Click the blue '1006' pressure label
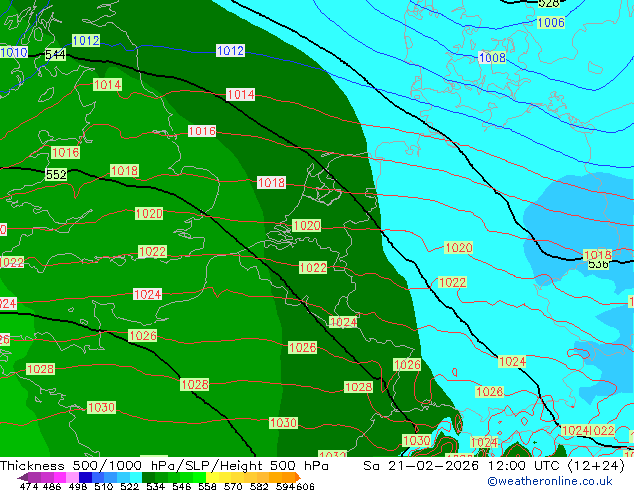The width and height of the screenshot is (634, 490). pos(551,23)
